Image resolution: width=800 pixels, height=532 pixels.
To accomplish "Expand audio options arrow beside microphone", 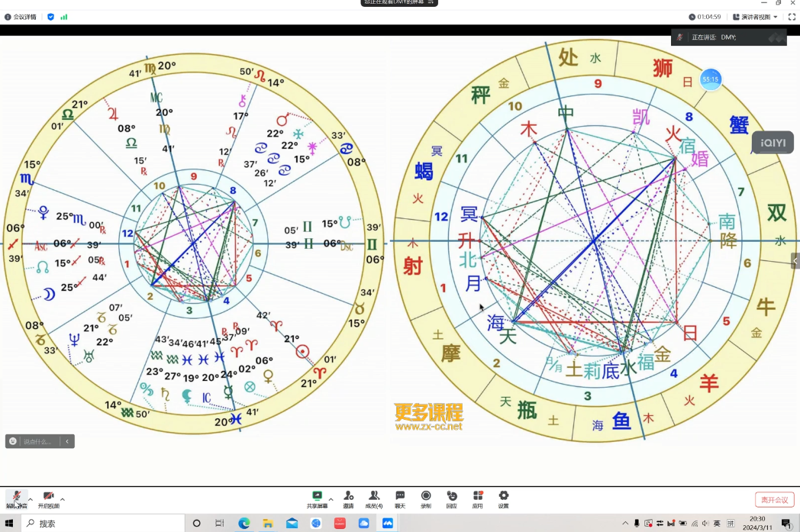I will click(x=31, y=499).
